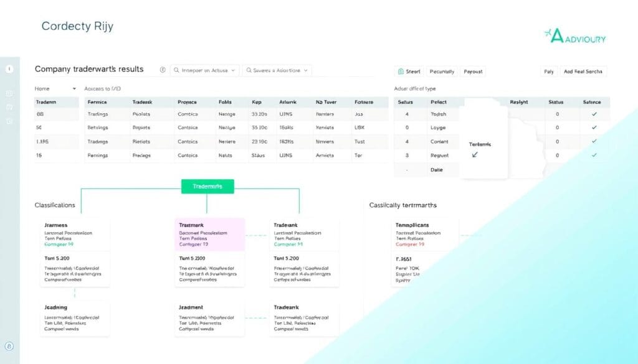
Task: Click the 'LJBS' row label
Action: pos(42,141)
